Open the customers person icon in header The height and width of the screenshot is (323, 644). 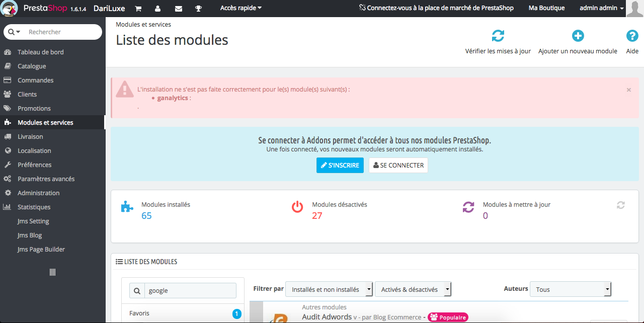(158, 9)
